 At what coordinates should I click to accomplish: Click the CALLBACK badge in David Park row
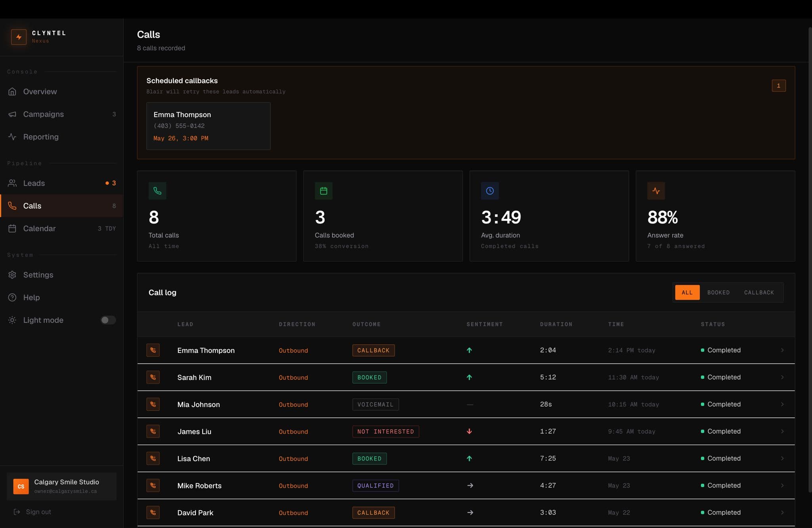[x=373, y=513]
